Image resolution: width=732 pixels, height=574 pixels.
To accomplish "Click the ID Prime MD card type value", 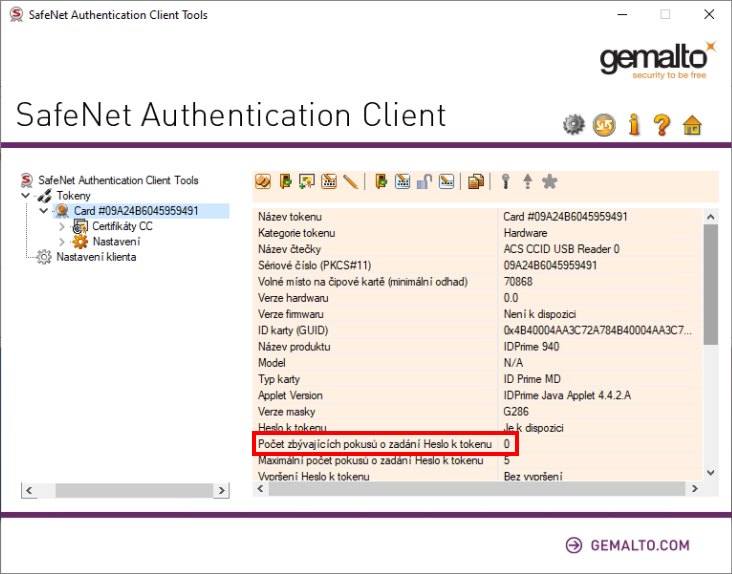I will point(532,379).
